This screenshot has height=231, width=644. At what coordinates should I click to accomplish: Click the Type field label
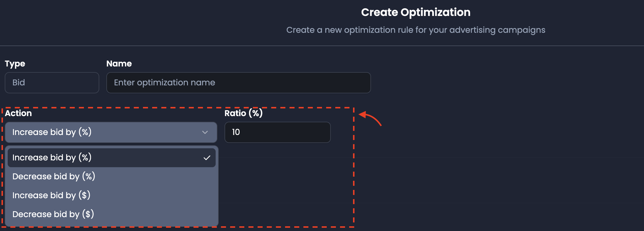click(15, 64)
